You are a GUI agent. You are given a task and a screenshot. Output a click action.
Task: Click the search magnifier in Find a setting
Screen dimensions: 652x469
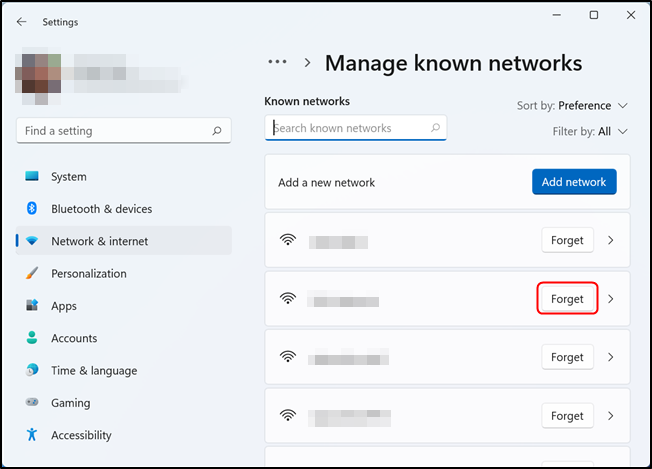217,131
